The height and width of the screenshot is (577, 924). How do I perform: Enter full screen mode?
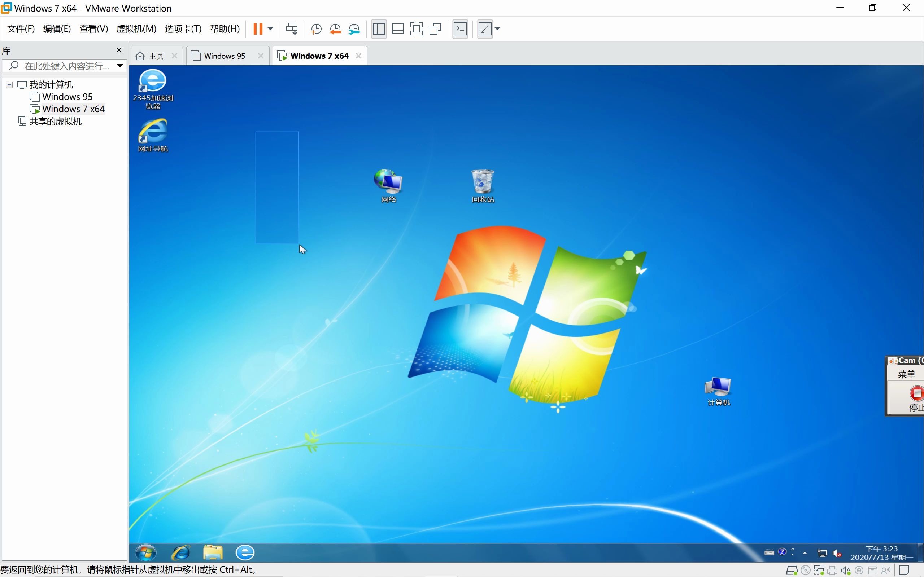click(416, 28)
